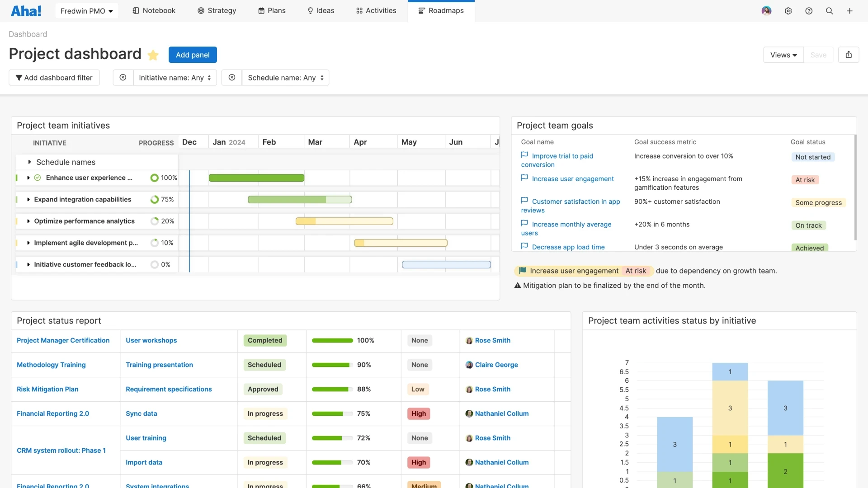The width and height of the screenshot is (868, 488).
Task: Clear the Initiative name filter
Action: pos(123,77)
